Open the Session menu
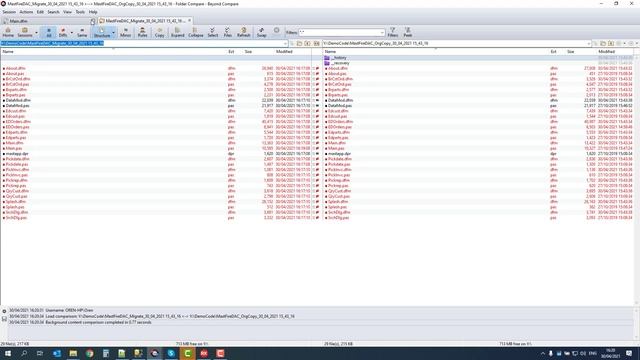The width and height of the screenshot is (640, 360). pos(9,12)
